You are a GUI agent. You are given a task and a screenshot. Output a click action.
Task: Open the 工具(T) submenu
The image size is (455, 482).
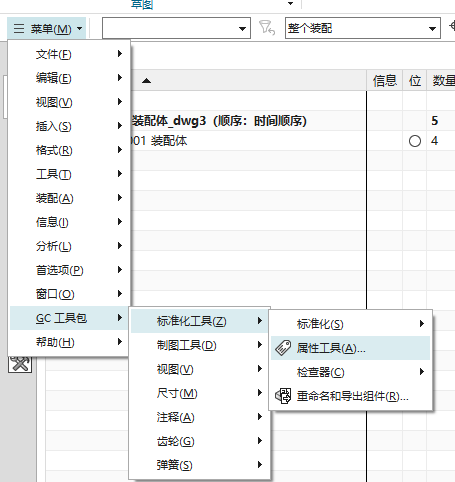tap(69, 174)
